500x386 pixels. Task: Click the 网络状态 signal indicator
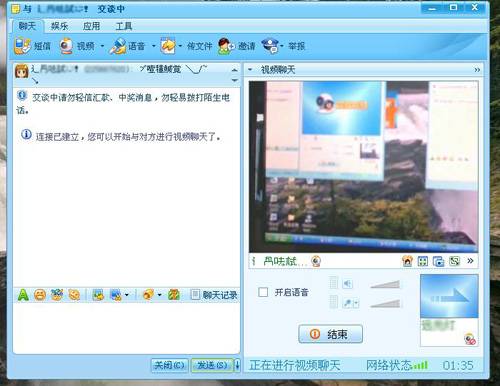pos(397,365)
